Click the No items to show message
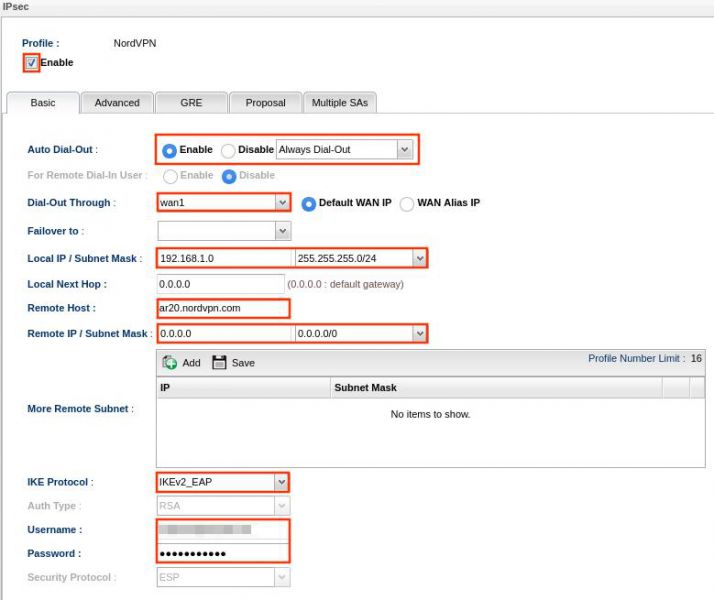The width and height of the screenshot is (714, 600). [x=430, y=414]
